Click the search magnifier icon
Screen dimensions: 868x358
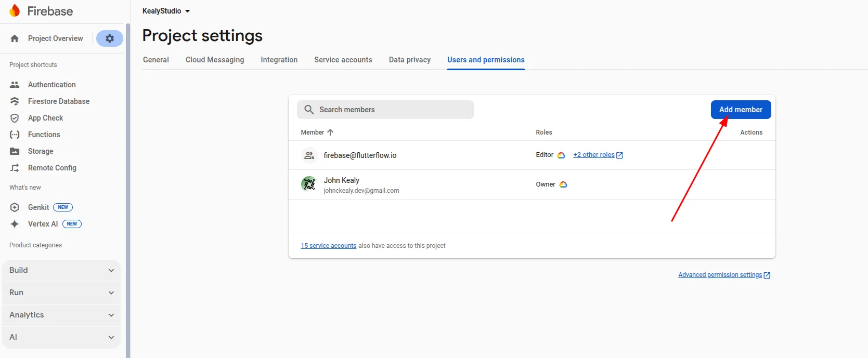(x=309, y=110)
